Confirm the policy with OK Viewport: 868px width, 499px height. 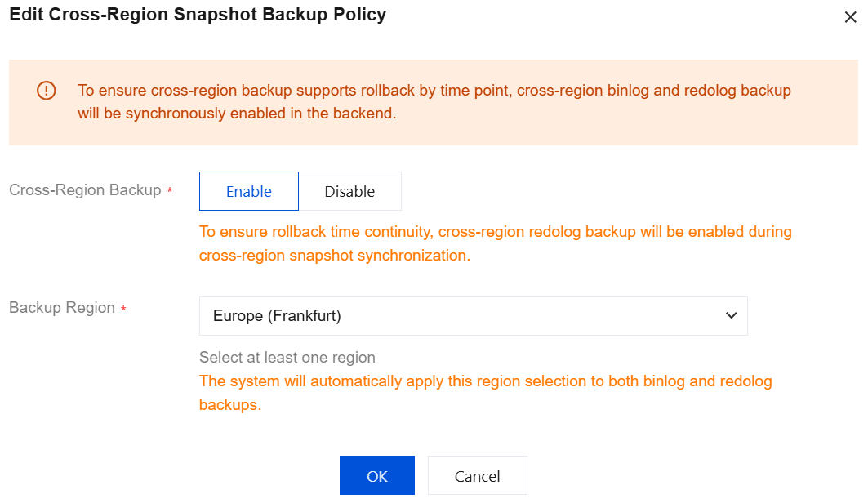click(377, 476)
